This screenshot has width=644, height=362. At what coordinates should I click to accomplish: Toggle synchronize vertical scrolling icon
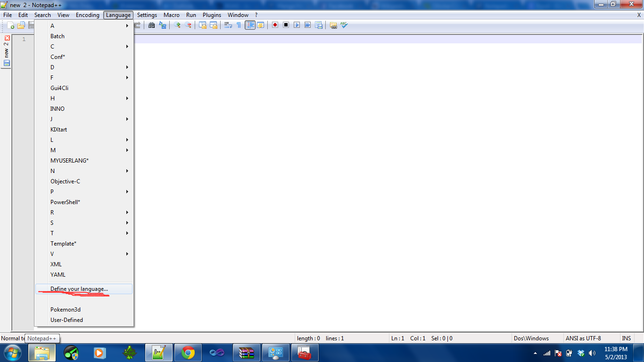[203, 25]
